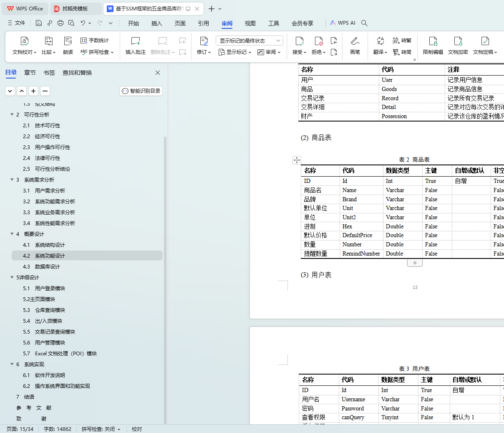
Task: Collapse the 5详细设计 outline section
Action: coord(12,277)
